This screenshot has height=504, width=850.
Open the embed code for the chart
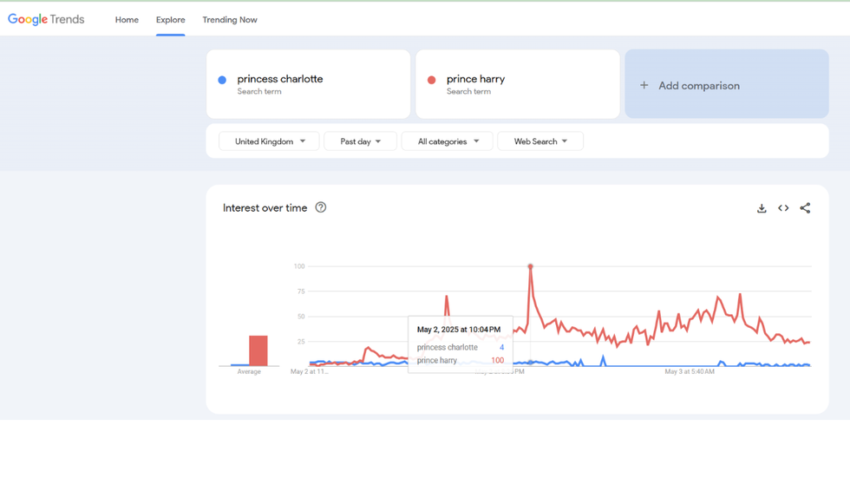[x=783, y=208]
